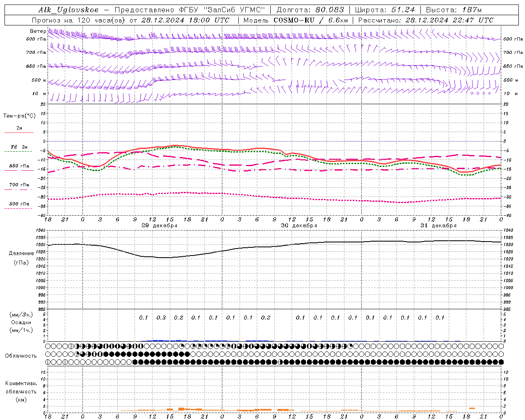The width and height of the screenshot is (525, 420).
Task: Click "Прогноз на 120 часа(ов)" forecast text
Action: (79, 20)
